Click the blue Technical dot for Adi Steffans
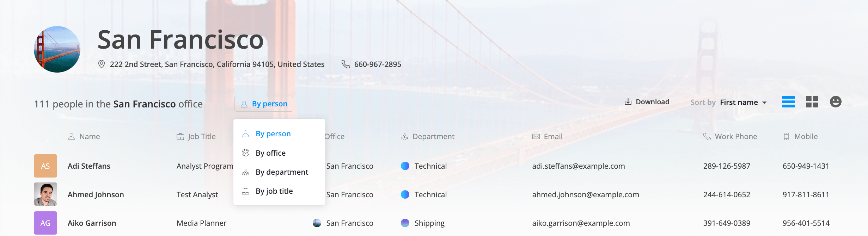 [x=405, y=166]
